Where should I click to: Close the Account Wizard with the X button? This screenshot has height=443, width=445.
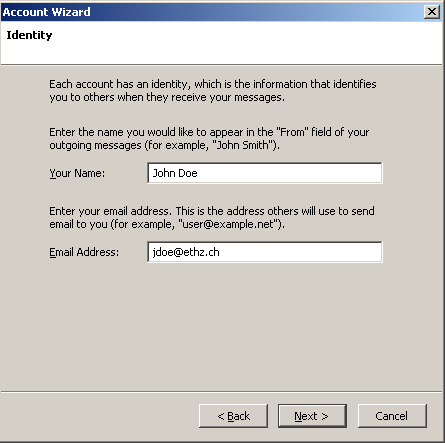tap(432, 12)
